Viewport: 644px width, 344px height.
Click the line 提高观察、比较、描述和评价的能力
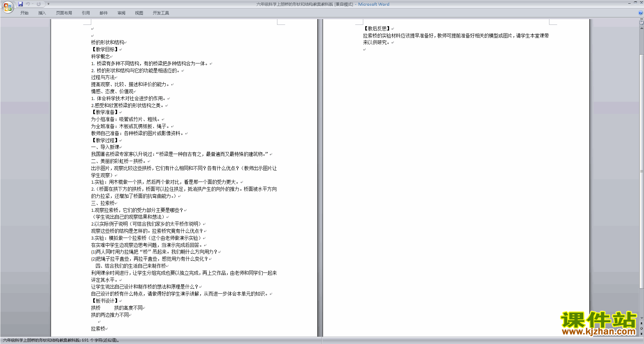tap(131, 84)
